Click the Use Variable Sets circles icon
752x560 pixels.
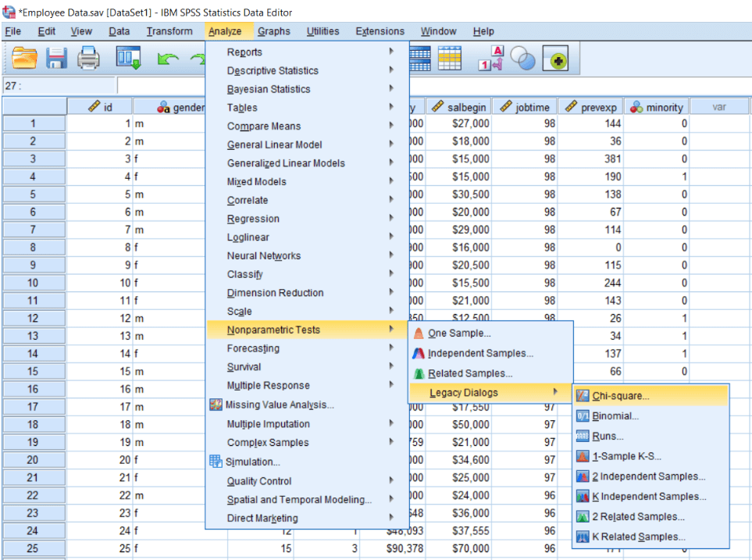pos(522,58)
